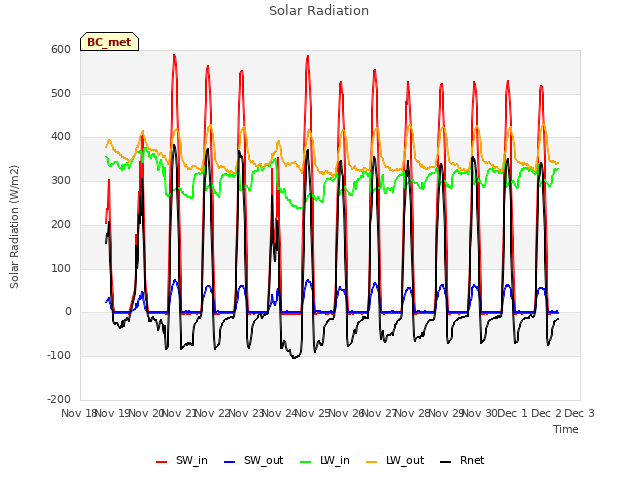Click the orange LW_out legend swatch
The width and height of the screenshot is (640, 480).
pos(372,462)
